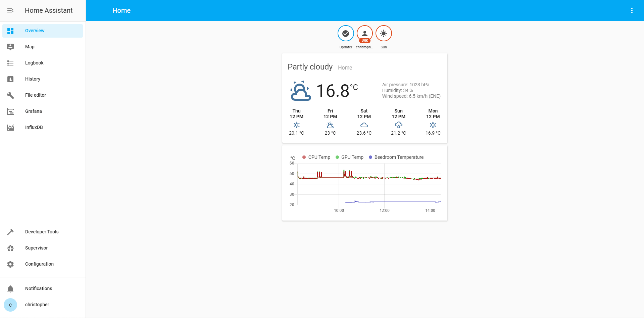Click Saturday's forecast in the weather card
644x318 pixels.
[364, 122]
